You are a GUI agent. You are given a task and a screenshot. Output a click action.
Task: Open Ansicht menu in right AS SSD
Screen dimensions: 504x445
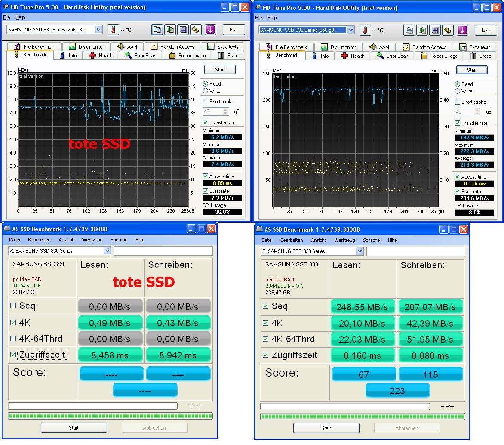point(318,240)
